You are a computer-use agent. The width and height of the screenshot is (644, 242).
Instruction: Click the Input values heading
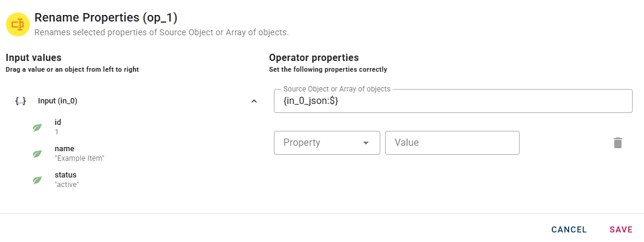[33, 58]
